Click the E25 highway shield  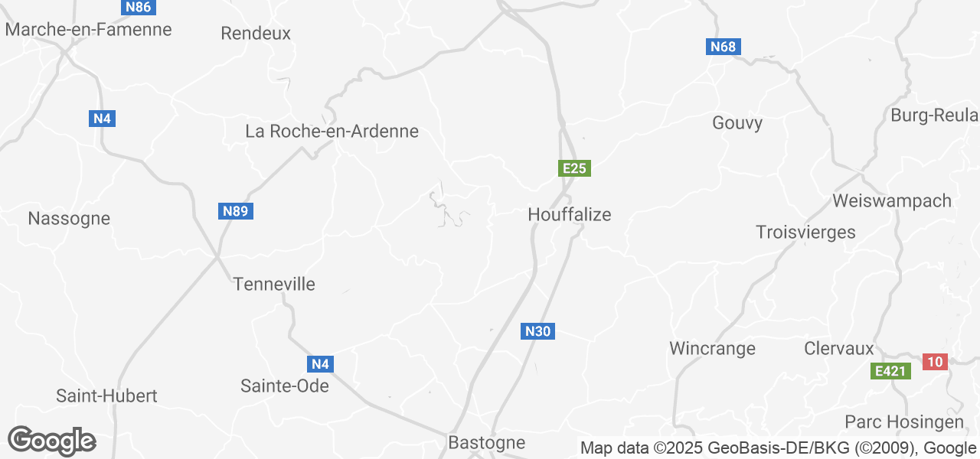tap(574, 168)
